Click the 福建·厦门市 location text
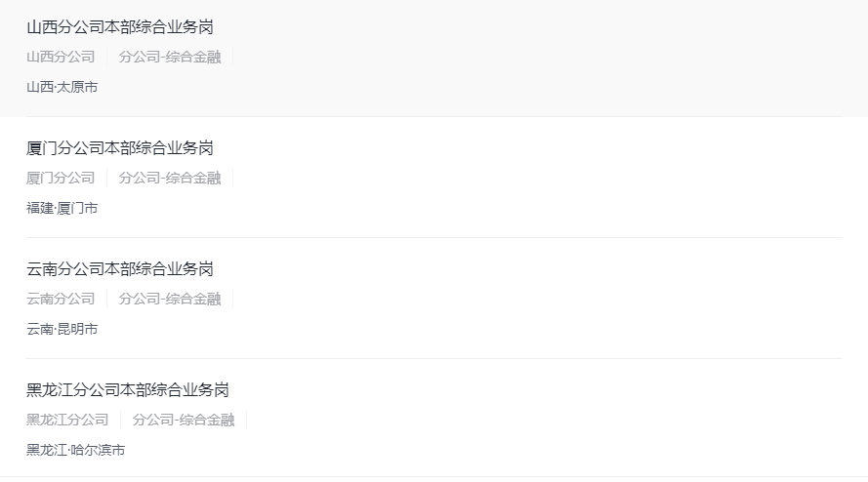868x482 pixels. point(62,208)
